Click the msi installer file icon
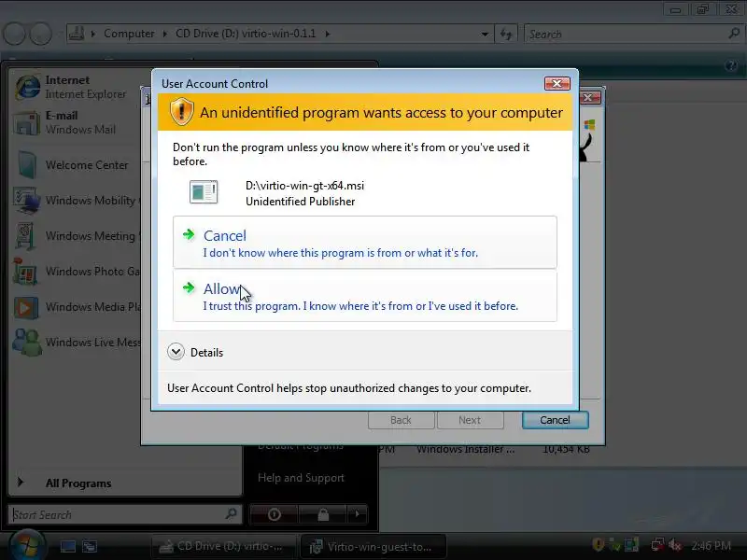Screen dimensions: 747x560 pos(204,192)
